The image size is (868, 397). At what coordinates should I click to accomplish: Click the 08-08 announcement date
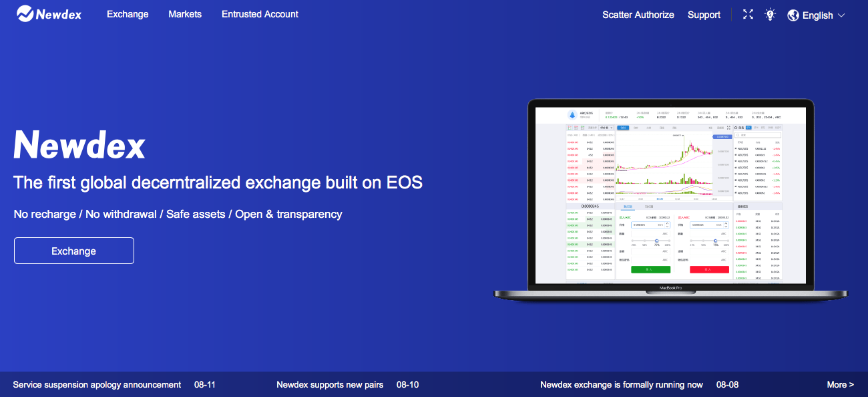pyautogui.click(x=728, y=384)
